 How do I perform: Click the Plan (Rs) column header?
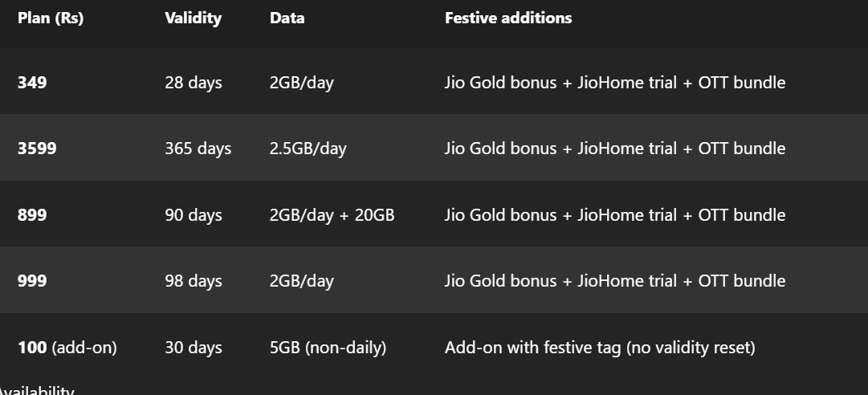51,18
